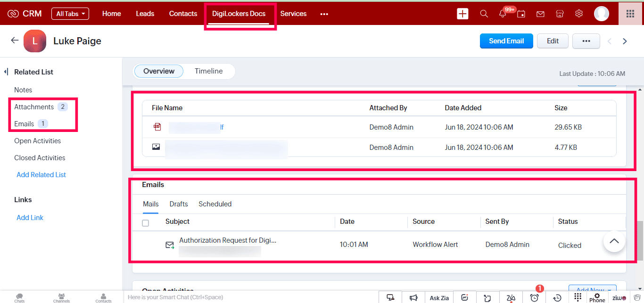The image size is (644, 303).
Task: Open the recent items history icon
Action: [557, 298]
